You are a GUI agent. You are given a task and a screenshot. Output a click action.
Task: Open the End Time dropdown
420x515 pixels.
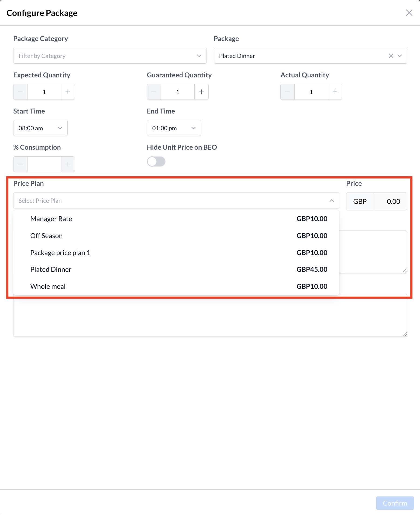pyautogui.click(x=174, y=128)
